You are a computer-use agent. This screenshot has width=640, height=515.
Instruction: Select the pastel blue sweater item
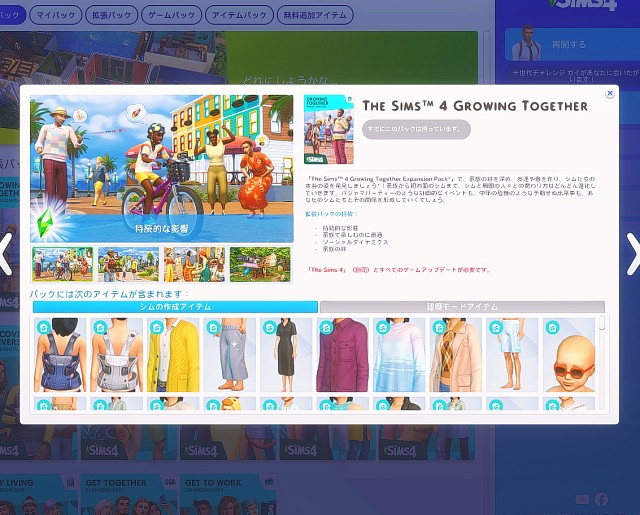click(399, 355)
